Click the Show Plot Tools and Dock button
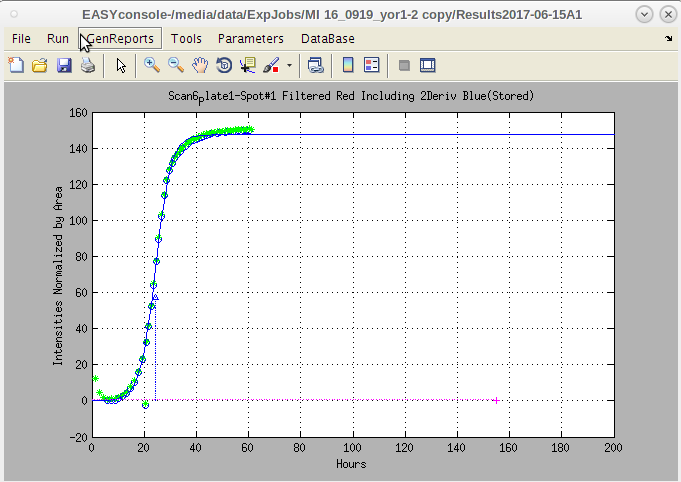 coord(428,65)
